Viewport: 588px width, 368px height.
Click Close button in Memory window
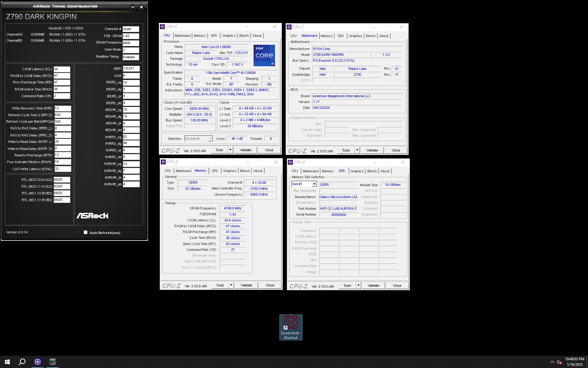270,285
